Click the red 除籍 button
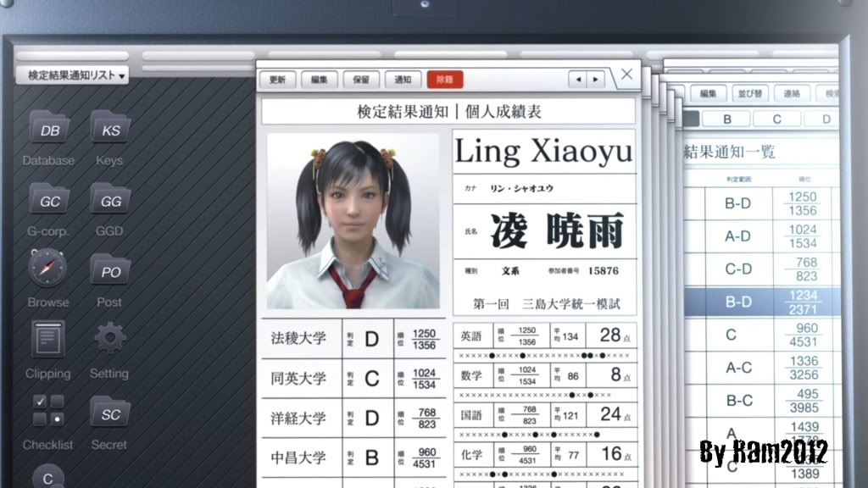 (445, 80)
